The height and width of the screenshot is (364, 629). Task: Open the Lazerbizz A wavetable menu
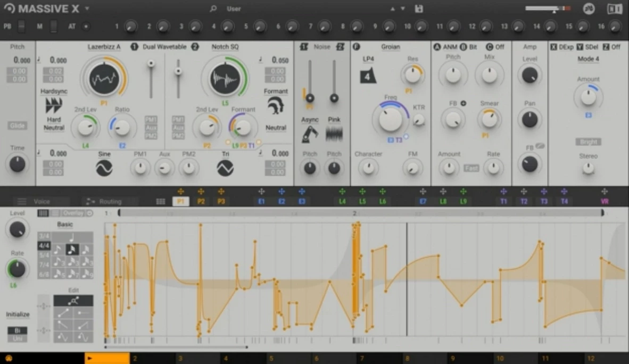(104, 47)
